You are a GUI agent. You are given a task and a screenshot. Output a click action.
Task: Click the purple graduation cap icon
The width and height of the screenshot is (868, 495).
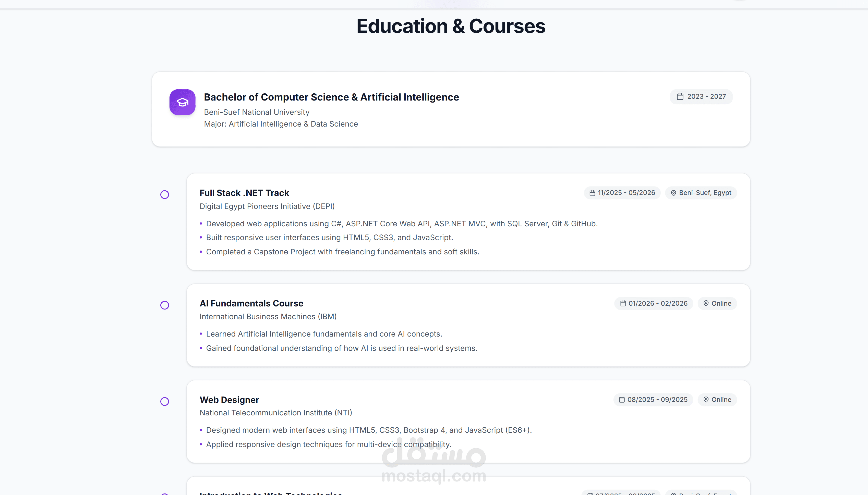pyautogui.click(x=182, y=102)
